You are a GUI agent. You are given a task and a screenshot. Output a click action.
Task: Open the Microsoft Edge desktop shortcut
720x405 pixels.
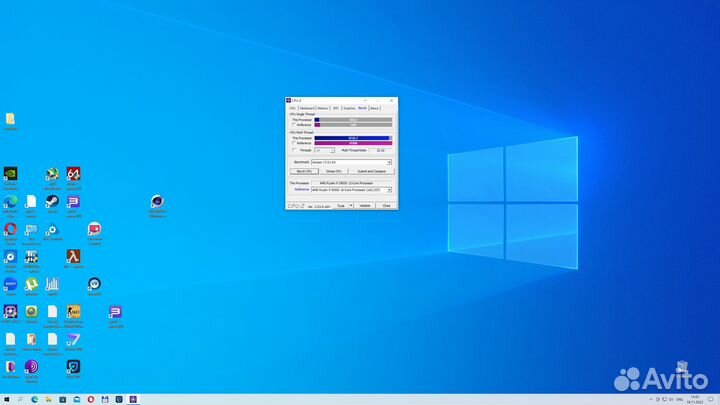pyautogui.click(x=10, y=201)
